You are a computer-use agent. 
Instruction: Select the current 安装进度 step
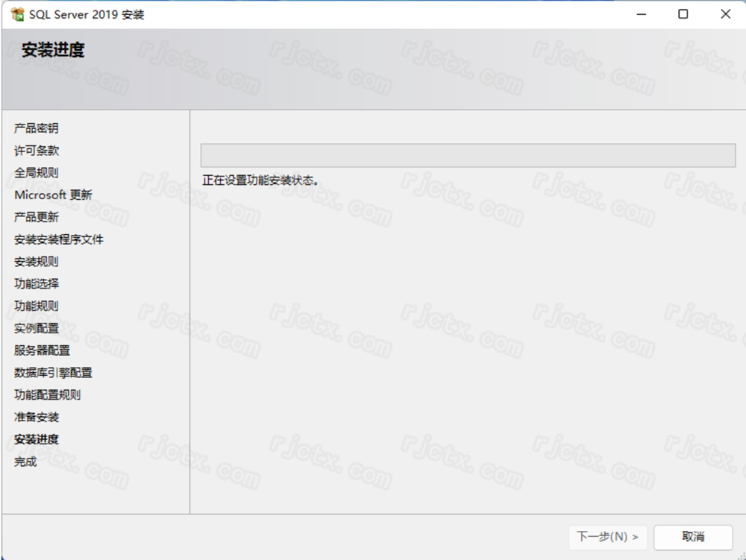coord(37,439)
